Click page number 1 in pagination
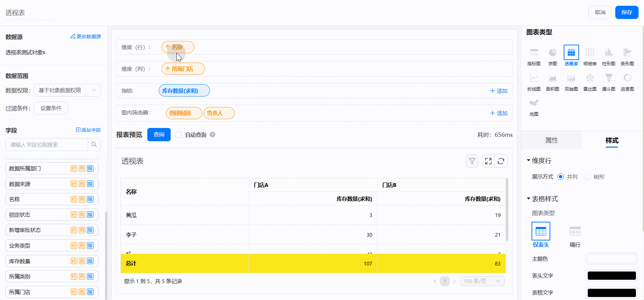Screen dimensions: 644x300 point(445,281)
